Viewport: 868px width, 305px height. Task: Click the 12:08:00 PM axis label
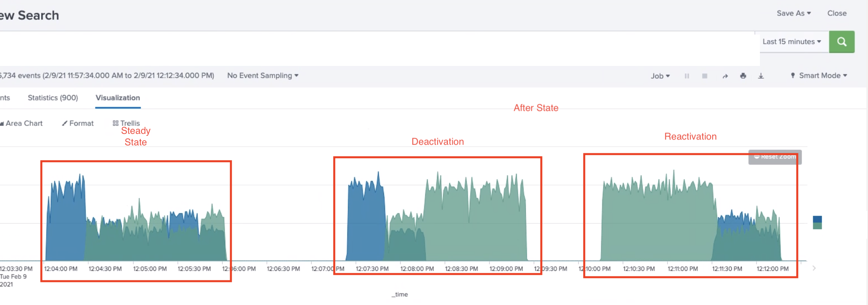click(417, 269)
